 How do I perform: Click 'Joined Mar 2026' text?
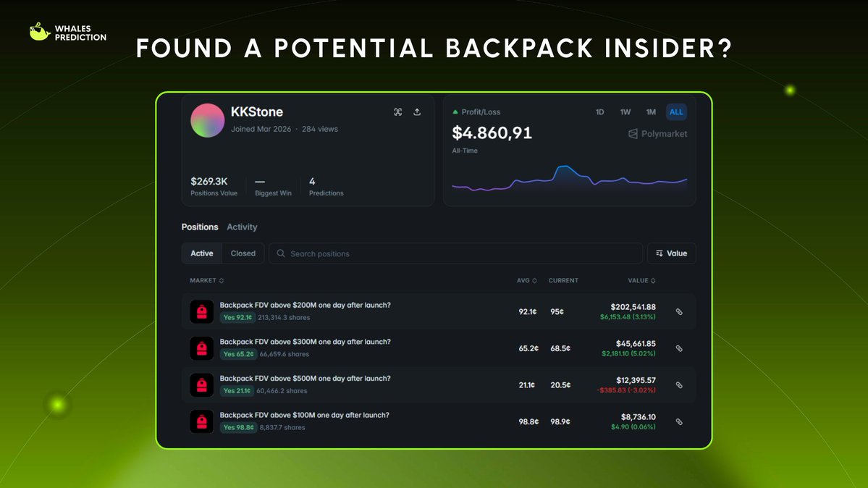[x=261, y=129]
